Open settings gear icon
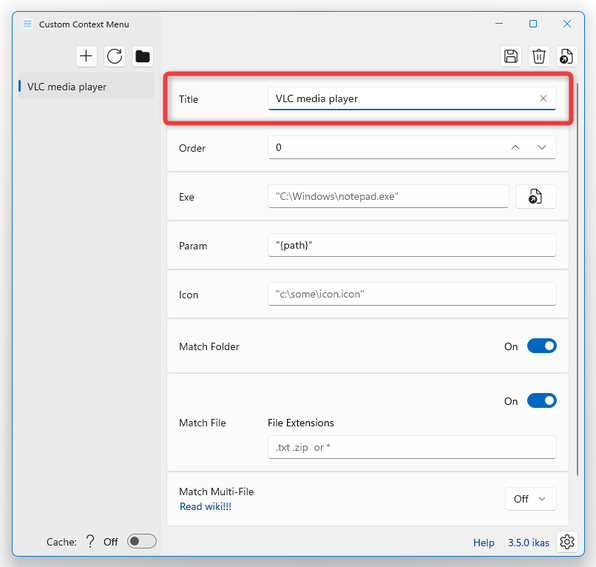 [567, 542]
